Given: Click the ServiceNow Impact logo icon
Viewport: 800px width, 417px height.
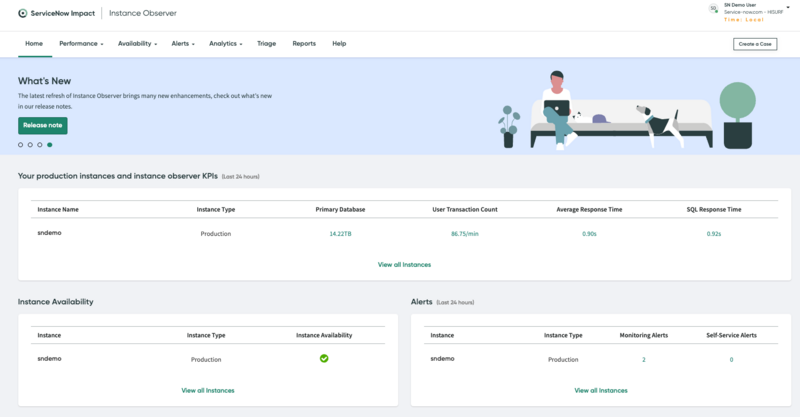Looking at the screenshot, I should pos(22,13).
